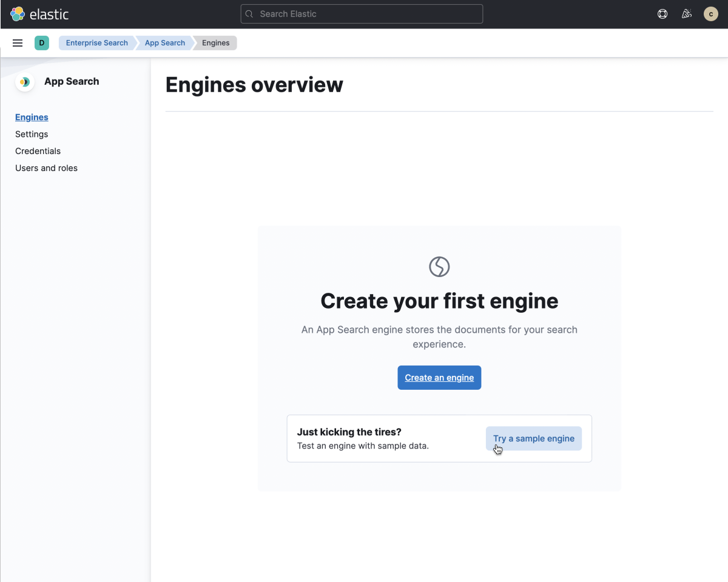The image size is (728, 582).
Task: Click the Elastic logo
Action: pyautogui.click(x=39, y=14)
